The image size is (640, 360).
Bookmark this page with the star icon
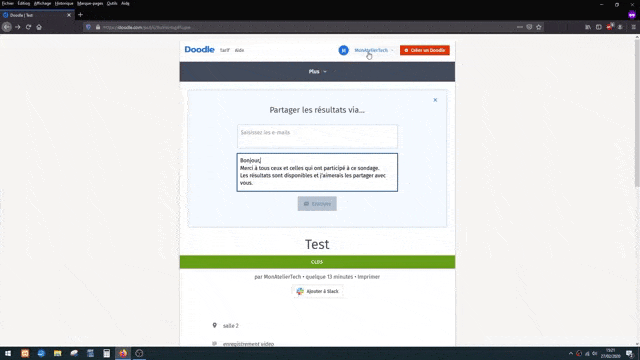pyautogui.click(x=539, y=27)
